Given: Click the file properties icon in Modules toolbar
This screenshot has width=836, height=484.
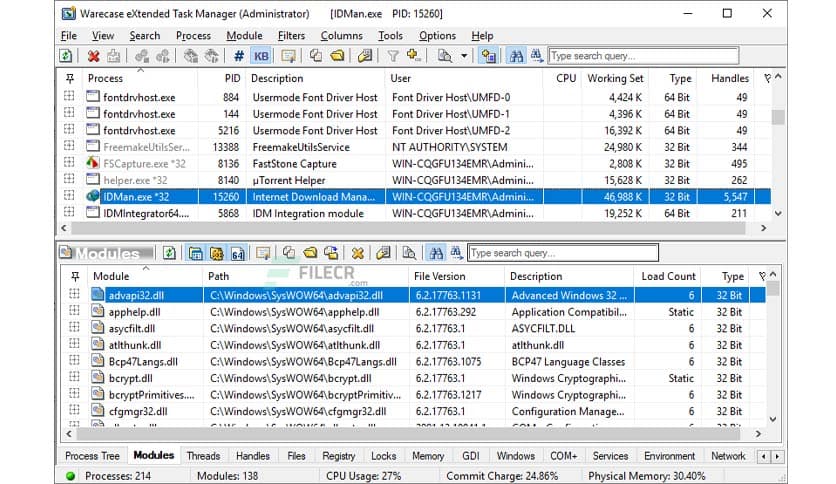Looking at the screenshot, I should pos(383,253).
